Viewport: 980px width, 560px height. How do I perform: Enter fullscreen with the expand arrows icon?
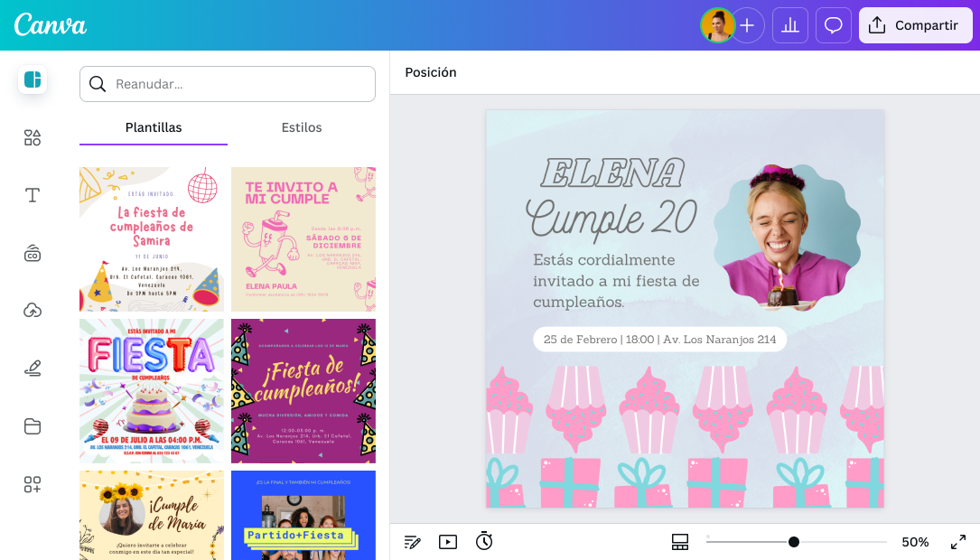click(x=958, y=542)
